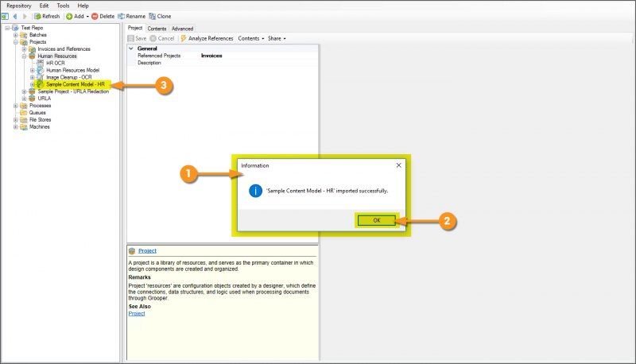Click the Rename toolbar icon

pos(121,16)
